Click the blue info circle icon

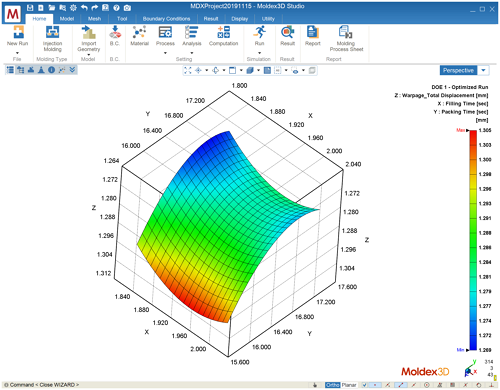51,70
